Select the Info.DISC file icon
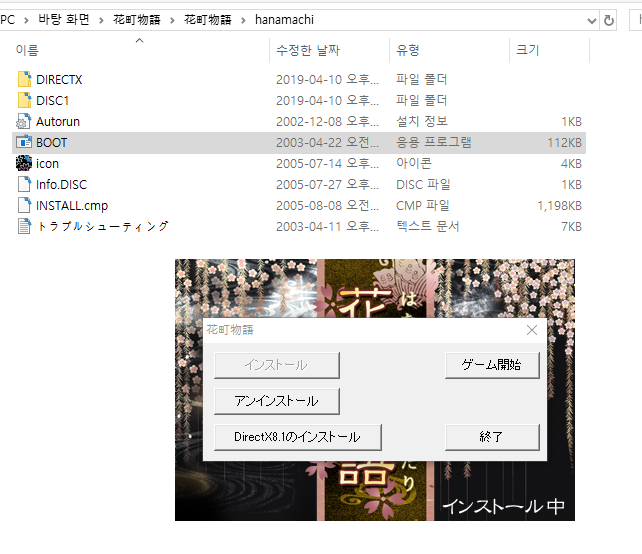Viewport: 642px width, 554px height. (x=24, y=184)
